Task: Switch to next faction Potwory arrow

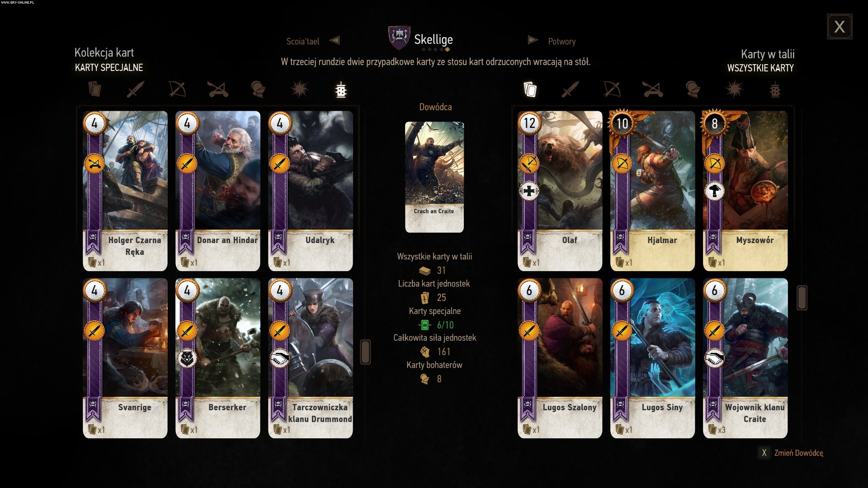Action: pos(533,40)
